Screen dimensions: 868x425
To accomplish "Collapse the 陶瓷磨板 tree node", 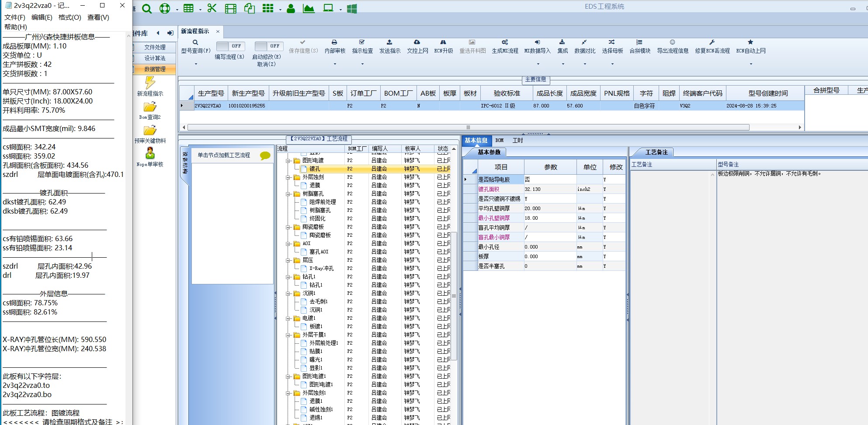I will point(288,227).
